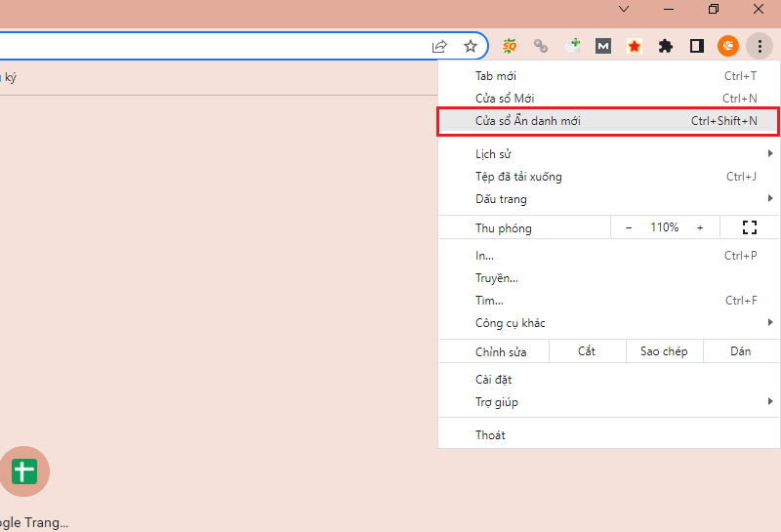Click the three-dot Chrome menu button
This screenshot has width=781, height=532.
point(760,46)
